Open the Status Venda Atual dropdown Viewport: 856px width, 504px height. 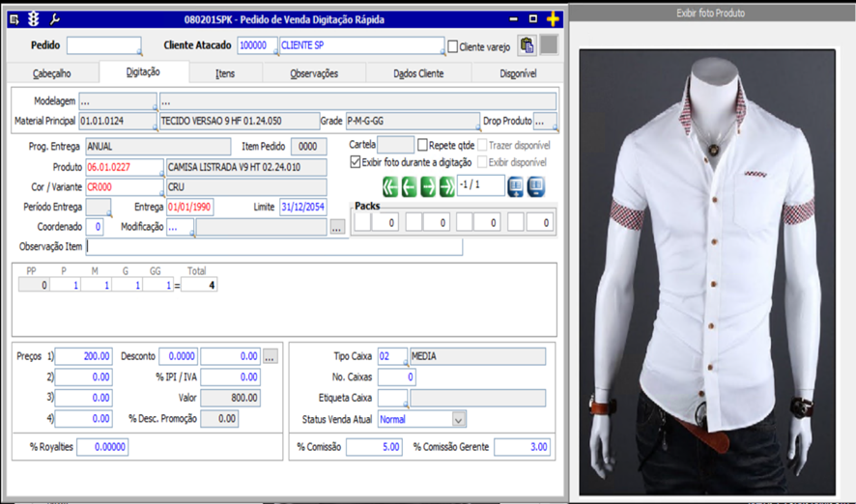pyautogui.click(x=459, y=419)
